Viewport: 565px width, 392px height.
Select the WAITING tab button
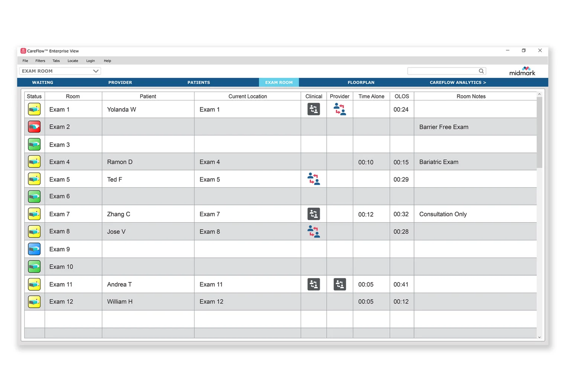click(x=42, y=82)
